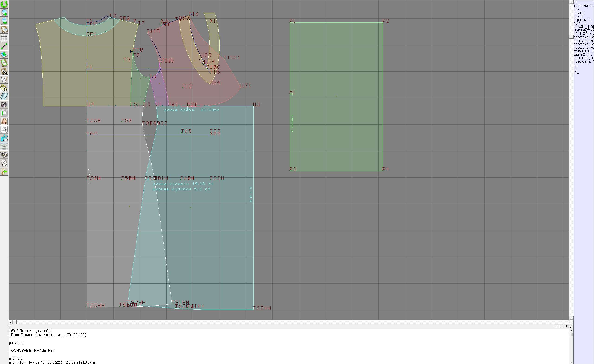The image size is (594, 364).
Task: Click the grading icon marked G
Action: 4,88
